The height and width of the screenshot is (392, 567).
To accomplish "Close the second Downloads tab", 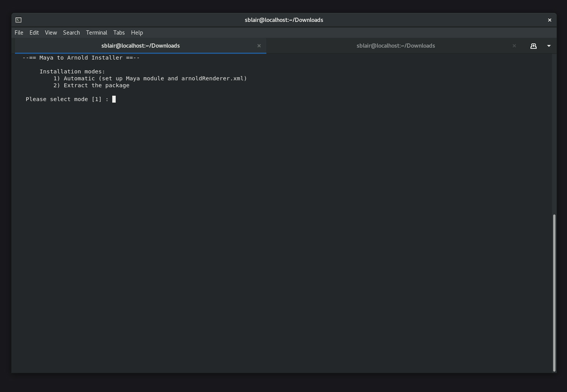I will [x=514, y=46].
